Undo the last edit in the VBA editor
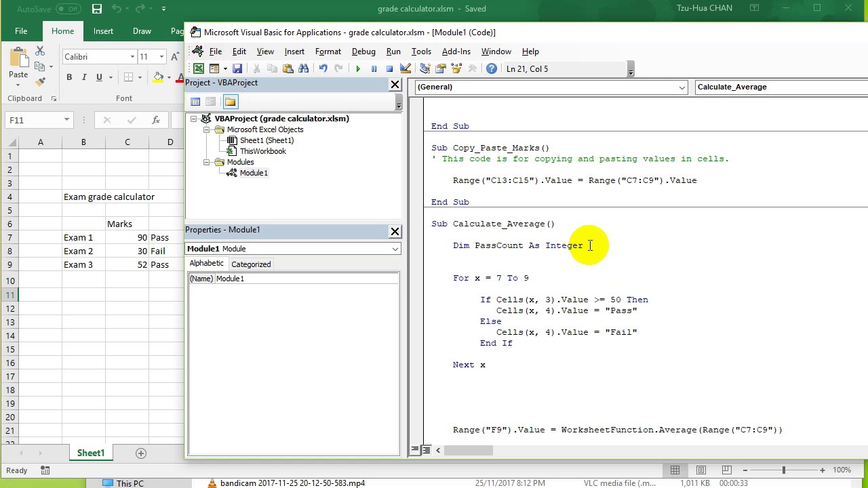 pos(323,68)
